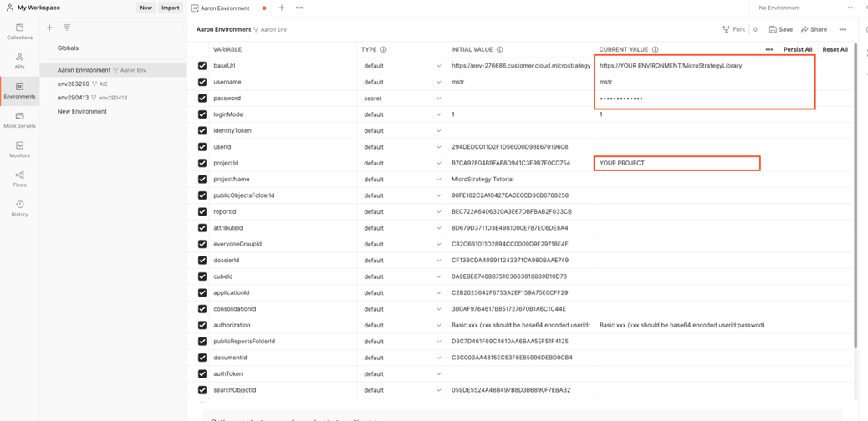This screenshot has height=421, width=868.
Task: Click the Import button
Action: point(170,8)
